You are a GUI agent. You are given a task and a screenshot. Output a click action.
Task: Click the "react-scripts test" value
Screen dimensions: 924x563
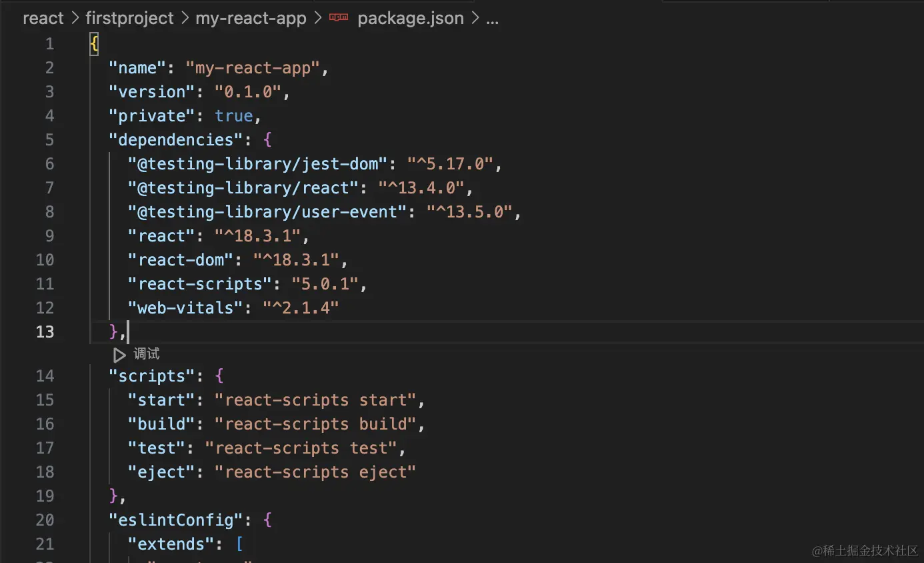pos(301,448)
